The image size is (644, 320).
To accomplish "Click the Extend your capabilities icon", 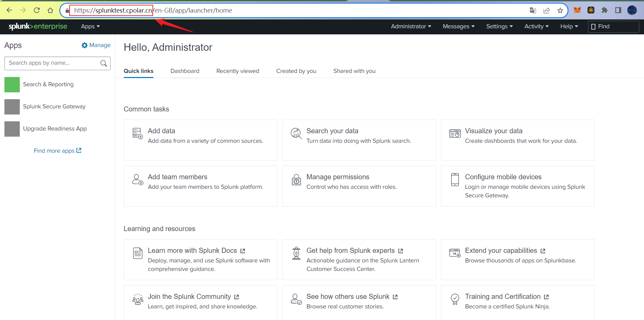I will click(455, 253).
